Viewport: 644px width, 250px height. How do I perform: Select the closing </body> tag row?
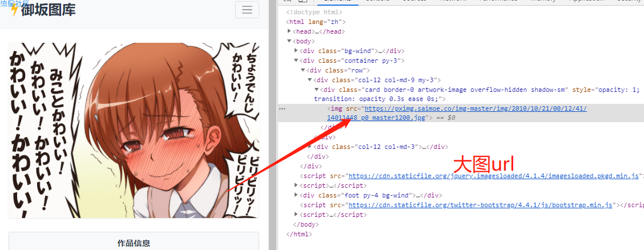pyautogui.click(x=306, y=224)
